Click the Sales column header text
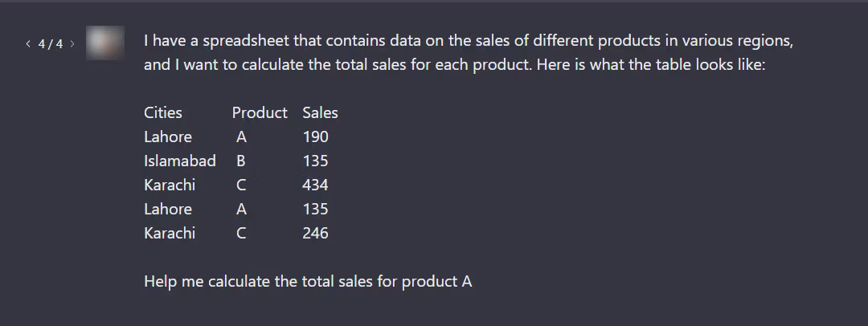 (x=320, y=113)
